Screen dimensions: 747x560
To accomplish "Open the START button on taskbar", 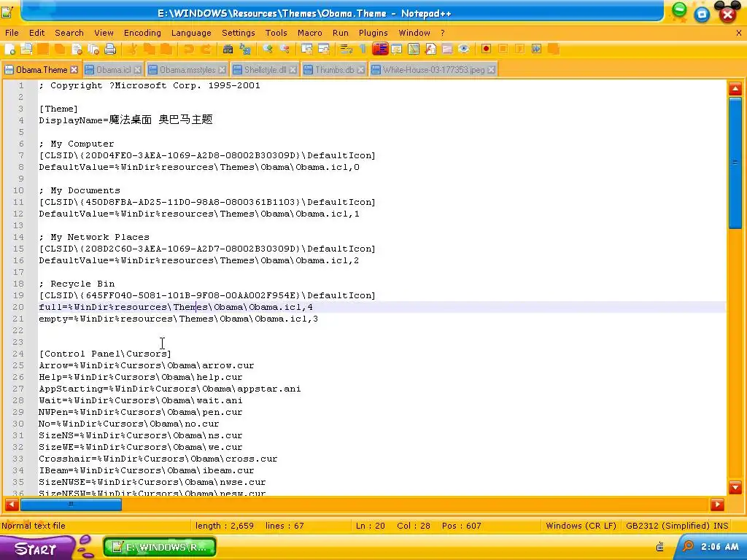I will click(38, 548).
